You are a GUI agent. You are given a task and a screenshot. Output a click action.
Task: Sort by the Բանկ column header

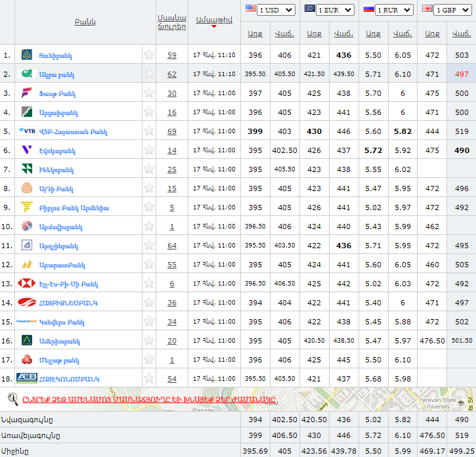tap(85, 22)
